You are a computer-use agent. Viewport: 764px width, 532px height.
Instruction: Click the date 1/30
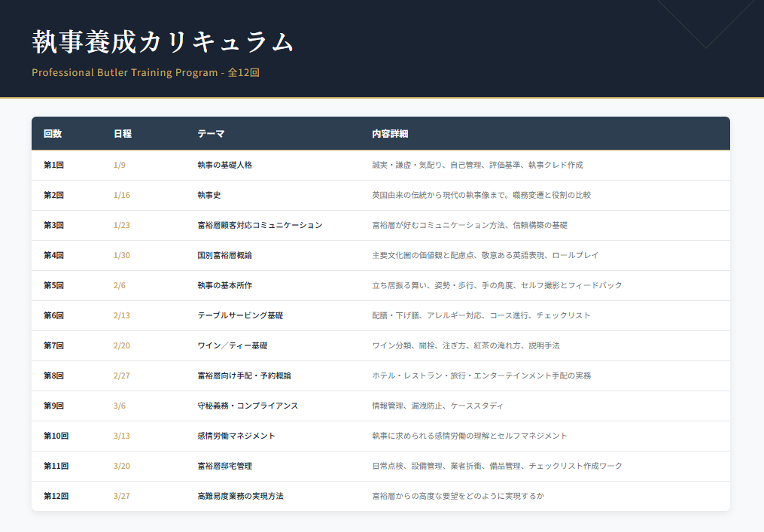coord(122,255)
